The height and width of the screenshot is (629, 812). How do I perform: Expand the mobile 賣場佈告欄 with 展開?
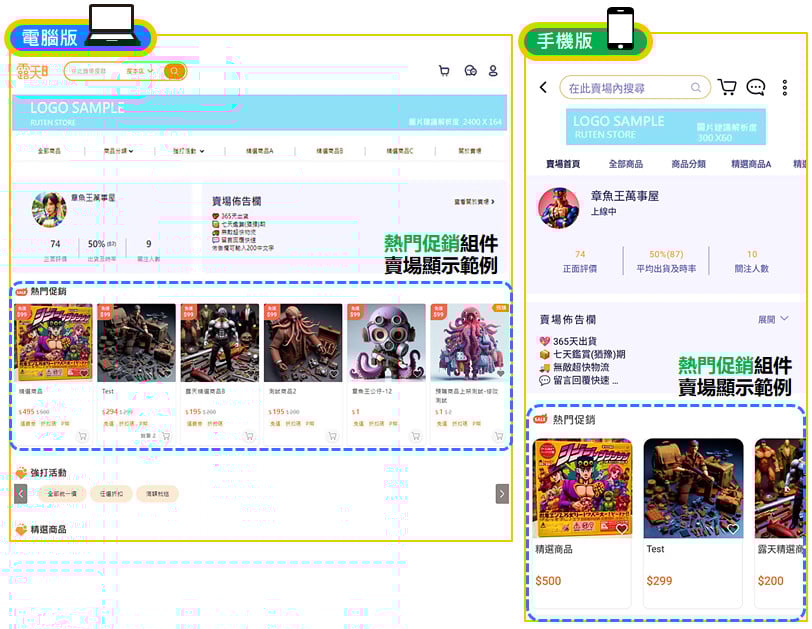tap(774, 319)
